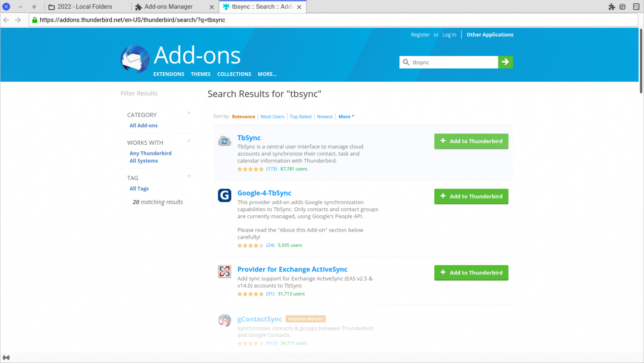Click the Google-4-TbSync icon
Screen dimensions: 644x363
(224, 196)
